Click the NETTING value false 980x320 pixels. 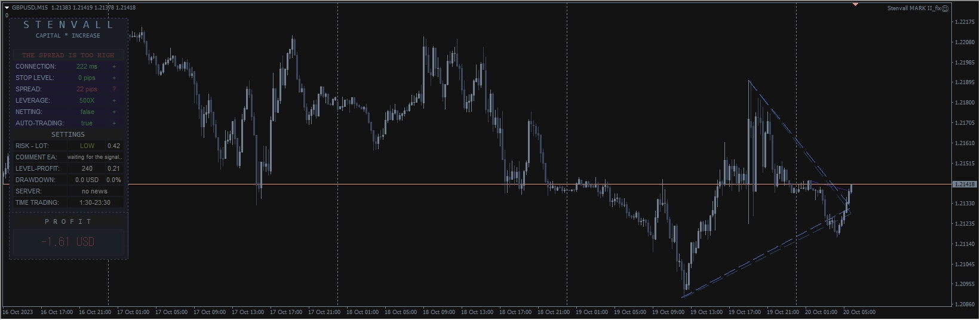coord(87,112)
